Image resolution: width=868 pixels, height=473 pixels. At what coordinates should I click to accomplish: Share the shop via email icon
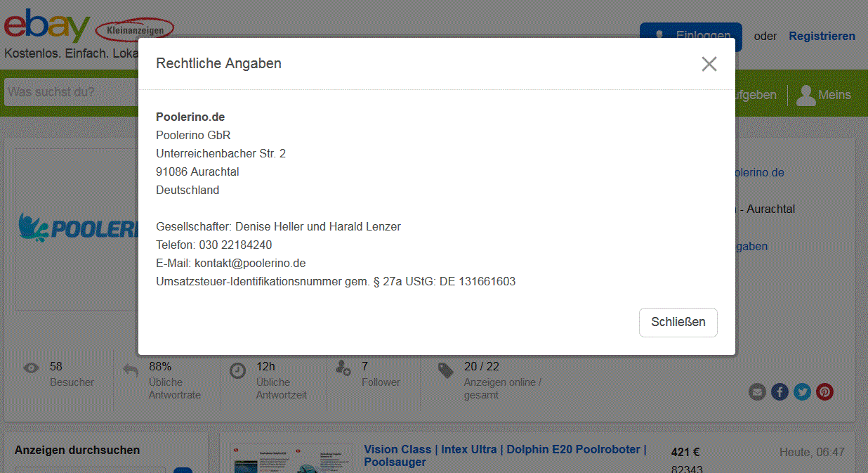(x=757, y=391)
